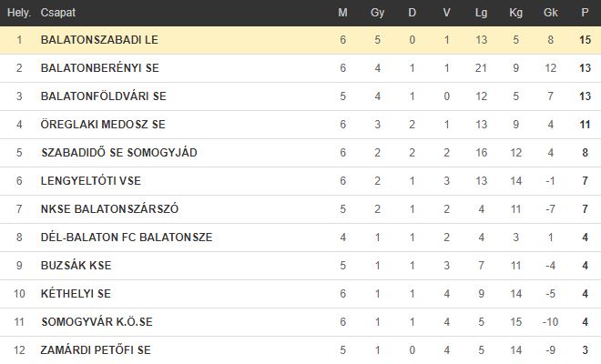Click the M matches played header
This screenshot has height=364, width=601.
coord(342,13)
